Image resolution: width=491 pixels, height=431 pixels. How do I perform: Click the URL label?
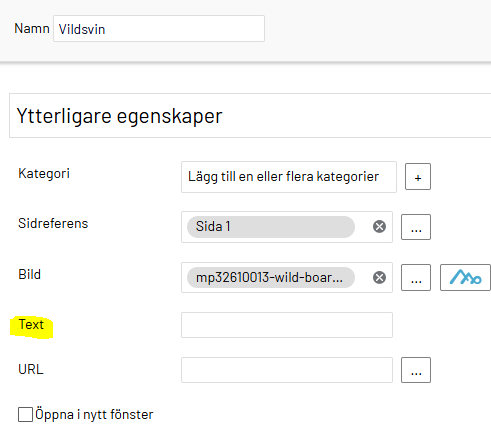tap(31, 369)
